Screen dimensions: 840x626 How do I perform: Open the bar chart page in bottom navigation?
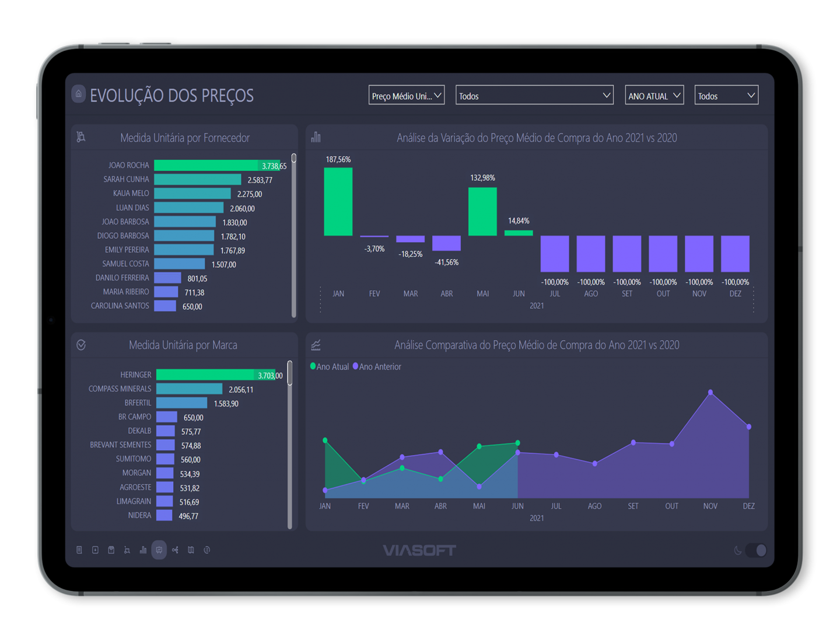point(143,550)
